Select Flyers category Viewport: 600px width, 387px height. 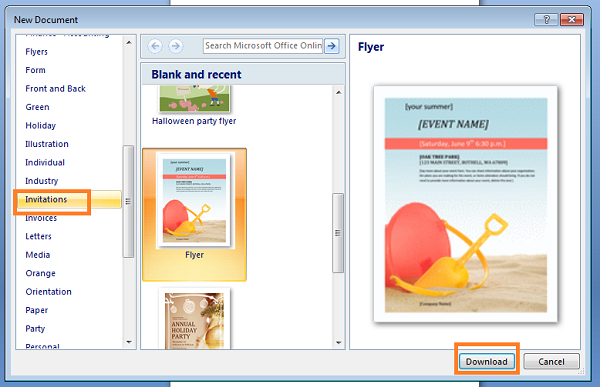click(36, 52)
